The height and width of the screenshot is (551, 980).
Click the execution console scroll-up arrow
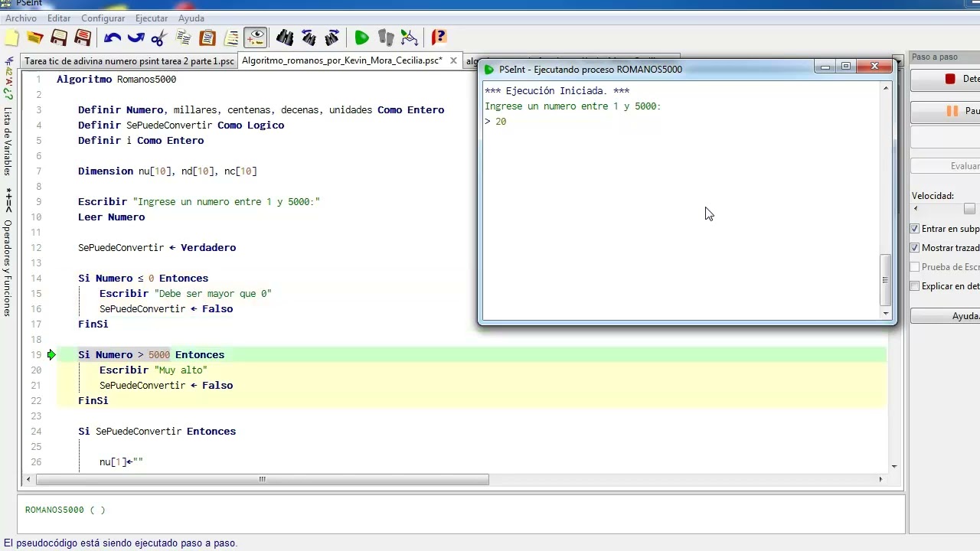(x=886, y=88)
